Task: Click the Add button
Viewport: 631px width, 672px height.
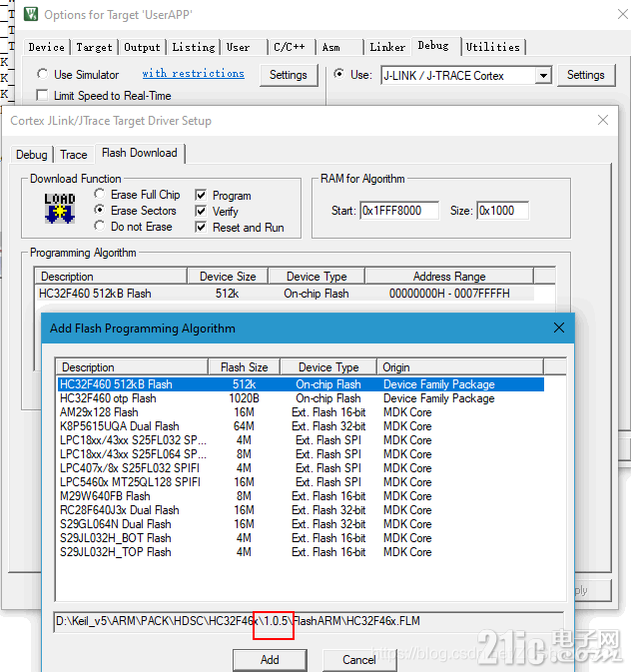Action: [270, 660]
